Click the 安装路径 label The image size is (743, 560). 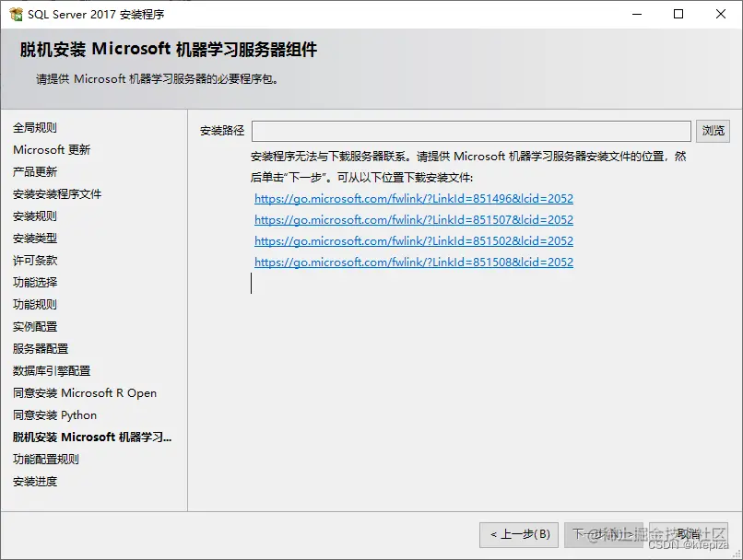tap(222, 131)
